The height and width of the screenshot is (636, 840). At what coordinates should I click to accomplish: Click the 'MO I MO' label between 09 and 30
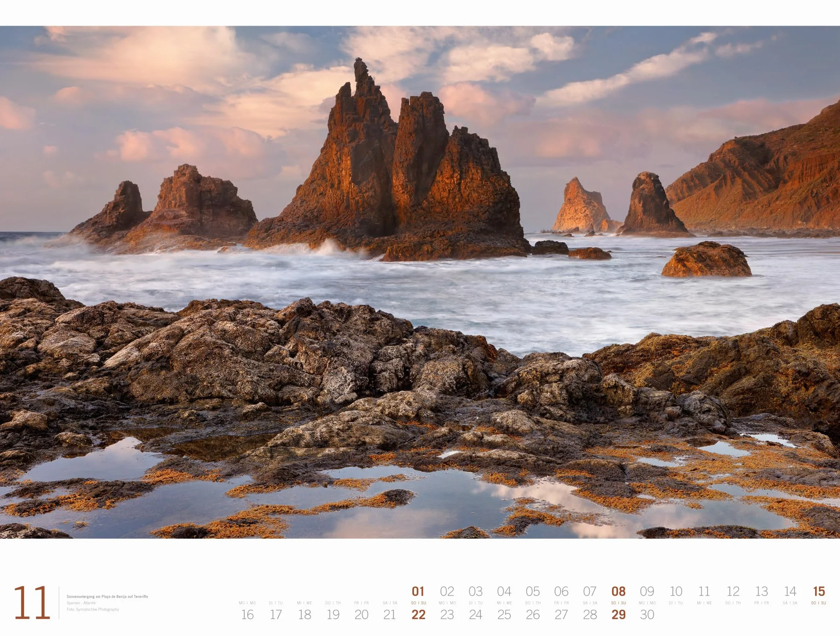tap(647, 603)
